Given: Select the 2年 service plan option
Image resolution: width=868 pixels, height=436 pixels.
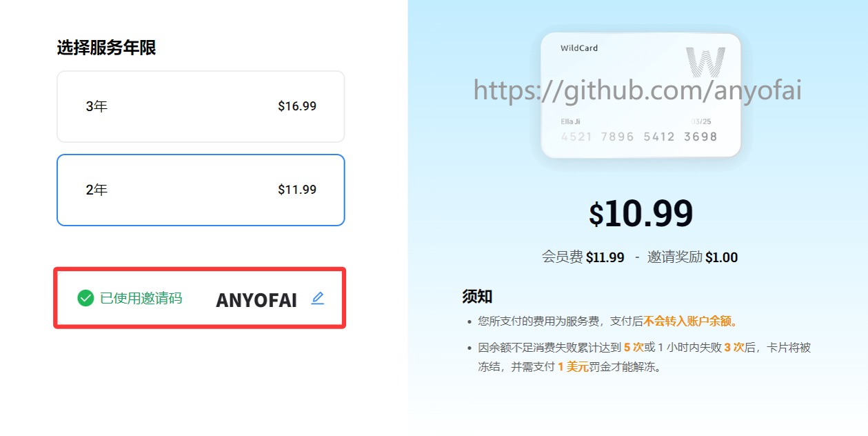Looking at the screenshot, I should (201, 190).
